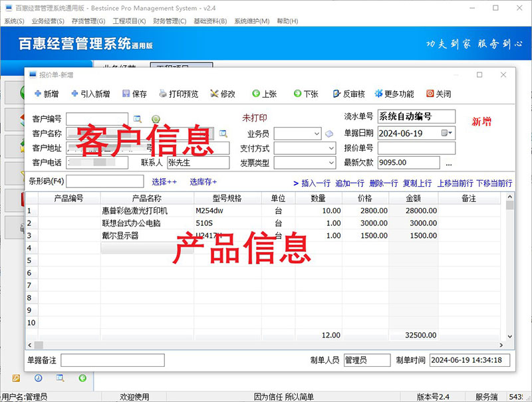532x402 pixels.
Task: Click the 修改 edit button
Action: coord(223,94)
